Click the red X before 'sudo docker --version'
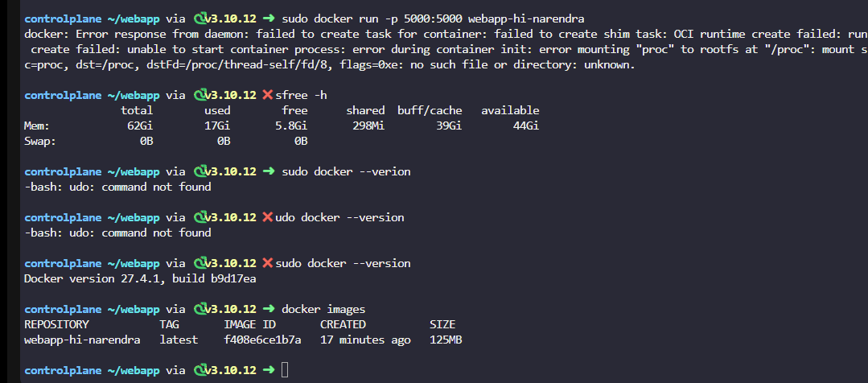Image resolution: width=868 pixels, height=383 pixels. tap(268, 263)
